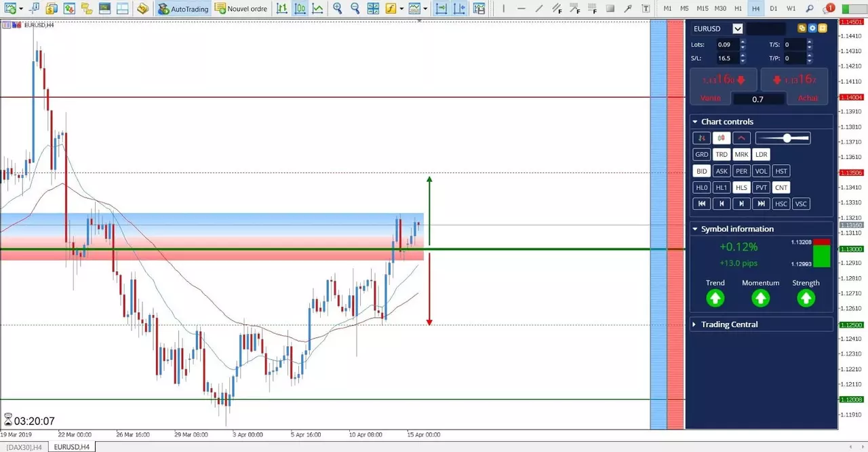Collapse the Chart controls section
The width and height of the screenshot is (868, 452).
click(695, 121)
